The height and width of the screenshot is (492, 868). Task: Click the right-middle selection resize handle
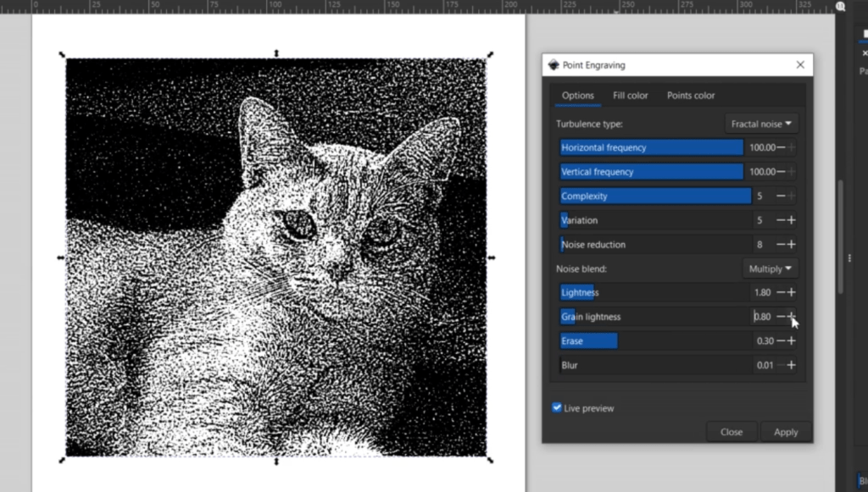[492, 257]
